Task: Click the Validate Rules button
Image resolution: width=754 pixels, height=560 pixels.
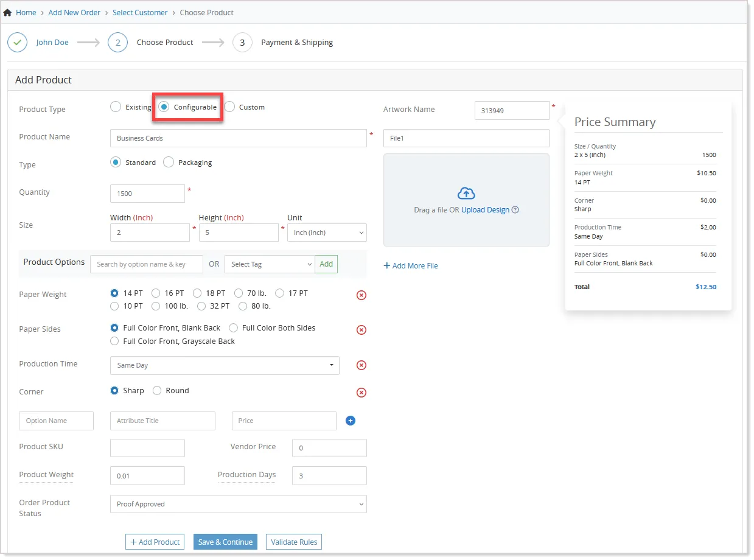Action: click(294, 542)
